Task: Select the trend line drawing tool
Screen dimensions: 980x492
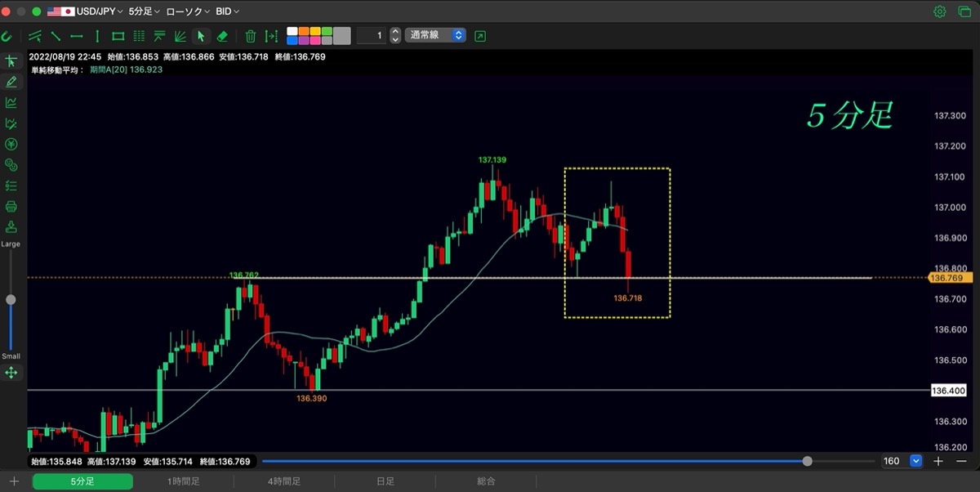Action: pyautogui.click(x=56, y=36)
